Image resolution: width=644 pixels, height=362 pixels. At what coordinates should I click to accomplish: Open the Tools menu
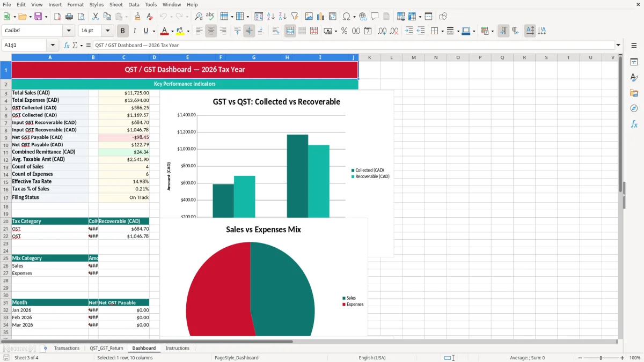click(151, 4)
